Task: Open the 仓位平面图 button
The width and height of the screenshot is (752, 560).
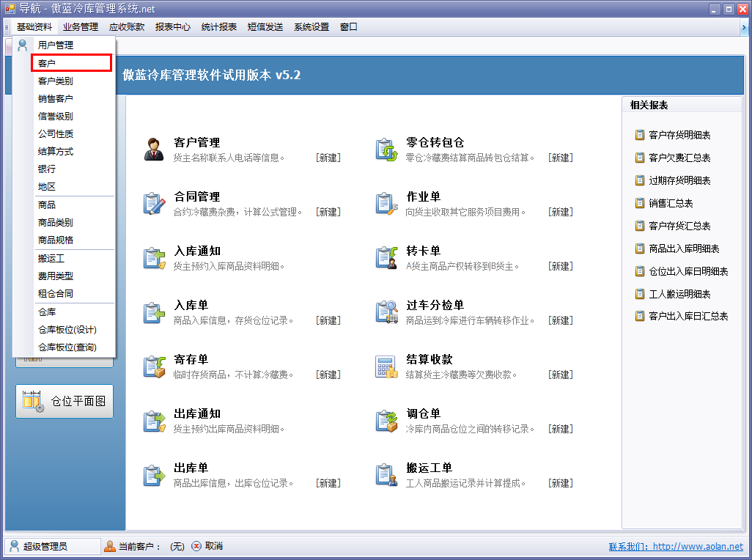Action: click(64, 401)
